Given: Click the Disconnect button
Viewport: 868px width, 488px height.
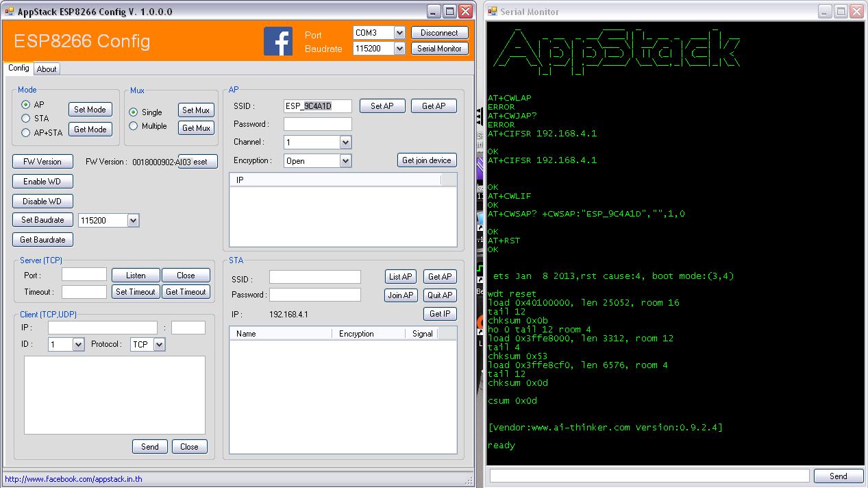Looking at the screenshot, I should pyautogui.click(x=440, y=33).
